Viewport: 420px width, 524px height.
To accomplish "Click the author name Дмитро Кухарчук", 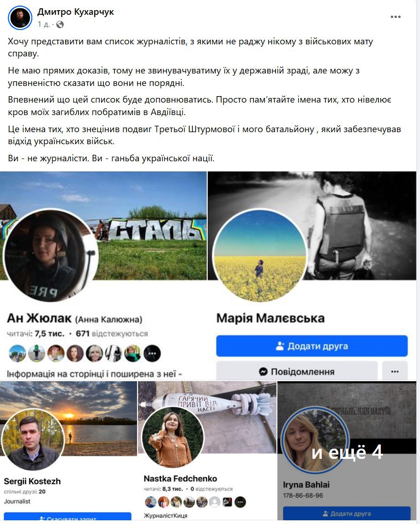I will coord(76,12).
